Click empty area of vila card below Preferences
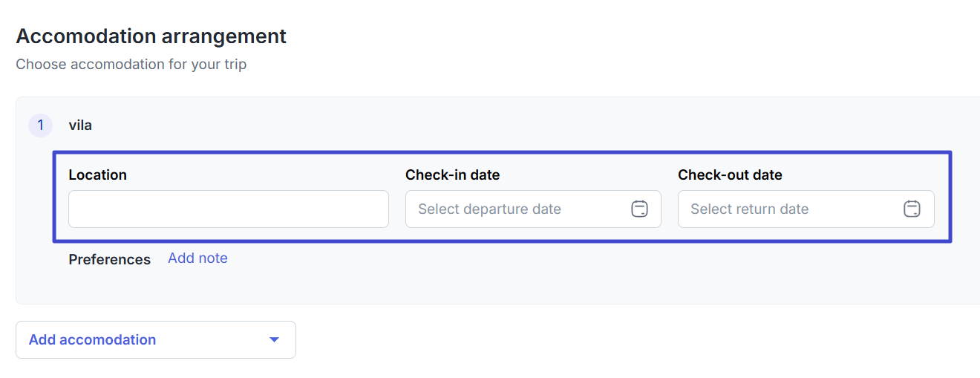 coord(490,286)
